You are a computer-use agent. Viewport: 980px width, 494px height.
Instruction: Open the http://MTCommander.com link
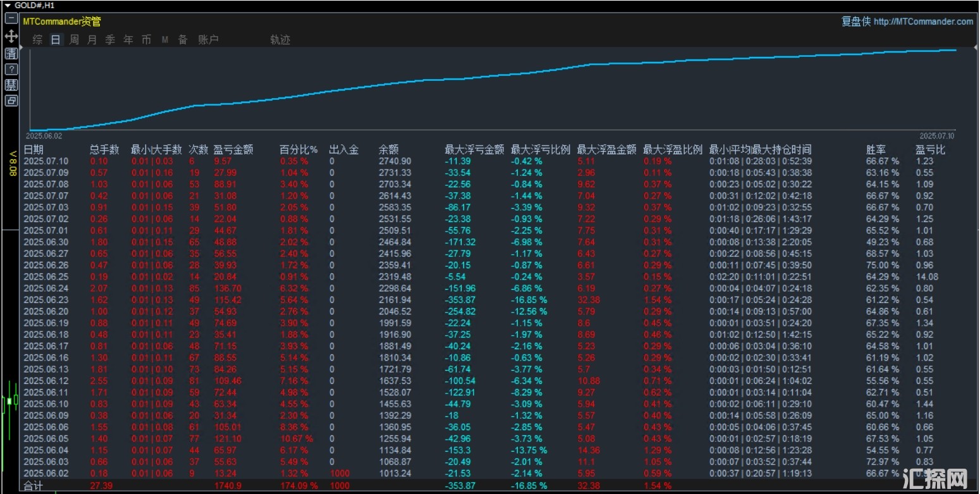pyautogui.click(x=923, y=22)
